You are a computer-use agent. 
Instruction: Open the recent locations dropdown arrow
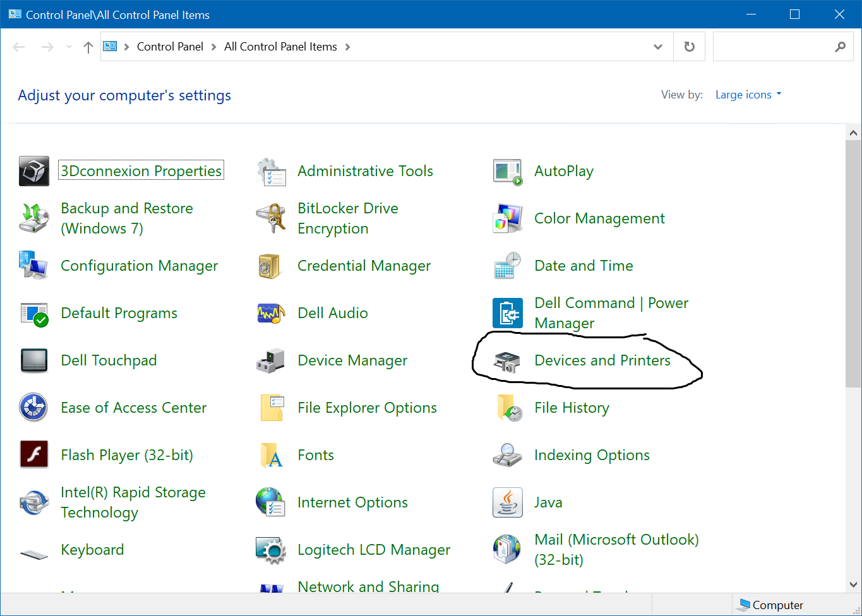click(x=69, y=47)
